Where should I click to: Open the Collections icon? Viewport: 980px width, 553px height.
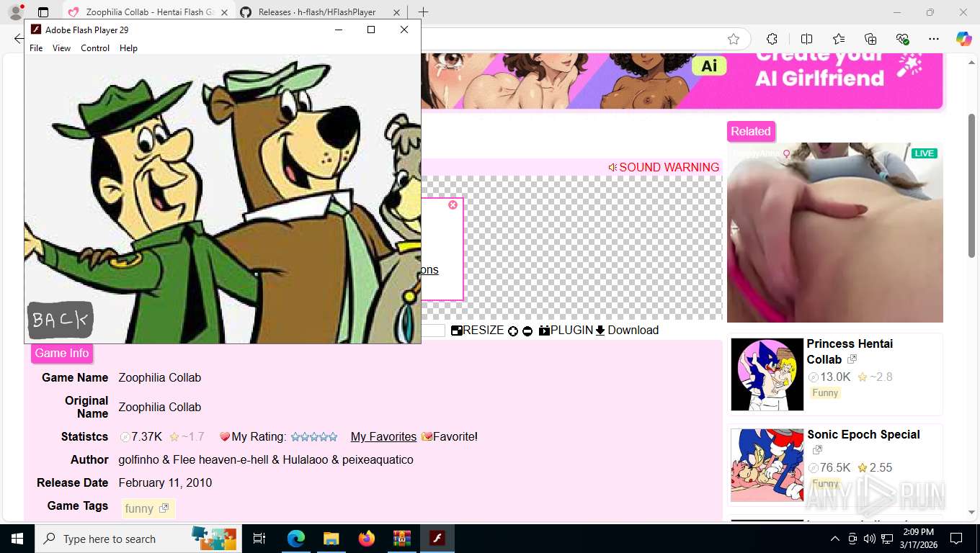tap(870, 39)
